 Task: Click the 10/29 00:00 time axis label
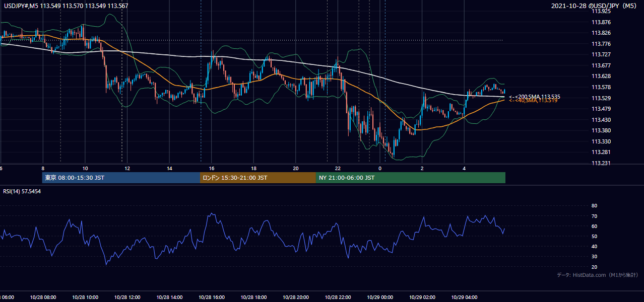(380, 297)
